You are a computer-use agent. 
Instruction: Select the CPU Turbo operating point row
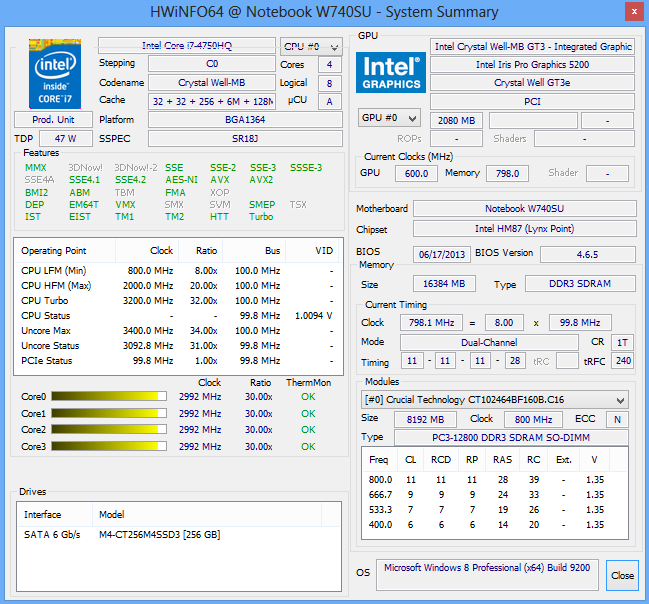[x=178, y=301]
